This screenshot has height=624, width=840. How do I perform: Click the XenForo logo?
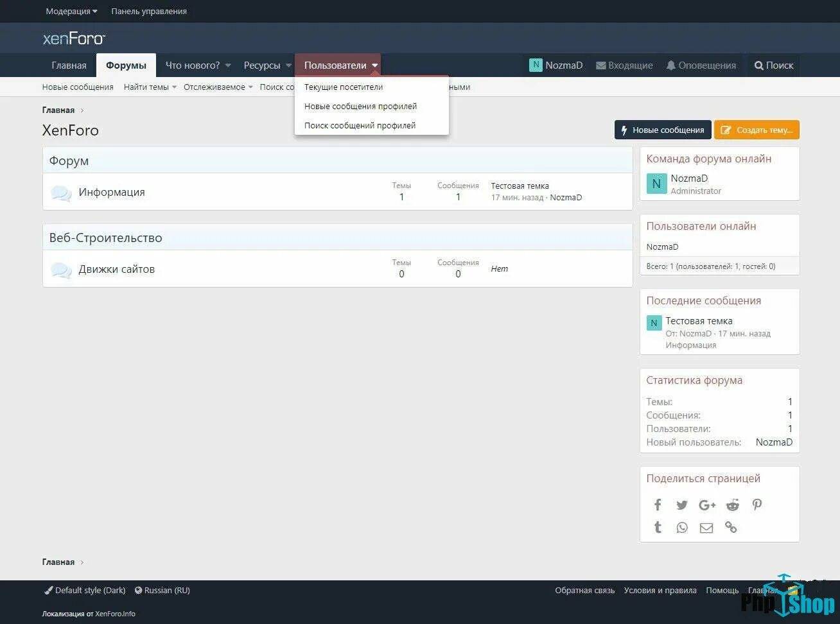click(74, 39)
